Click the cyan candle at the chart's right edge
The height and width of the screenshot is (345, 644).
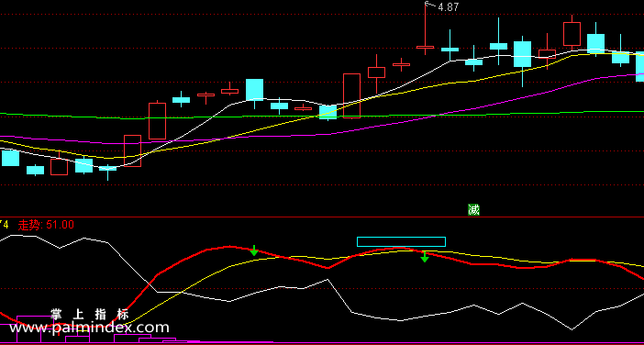pyautogui.click(x=640, y=67)
